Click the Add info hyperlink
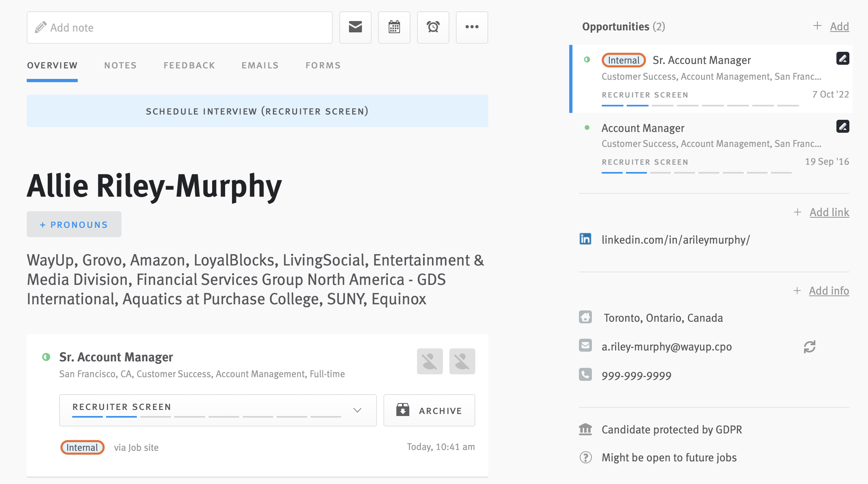868x484 pixels. (829, 291)
